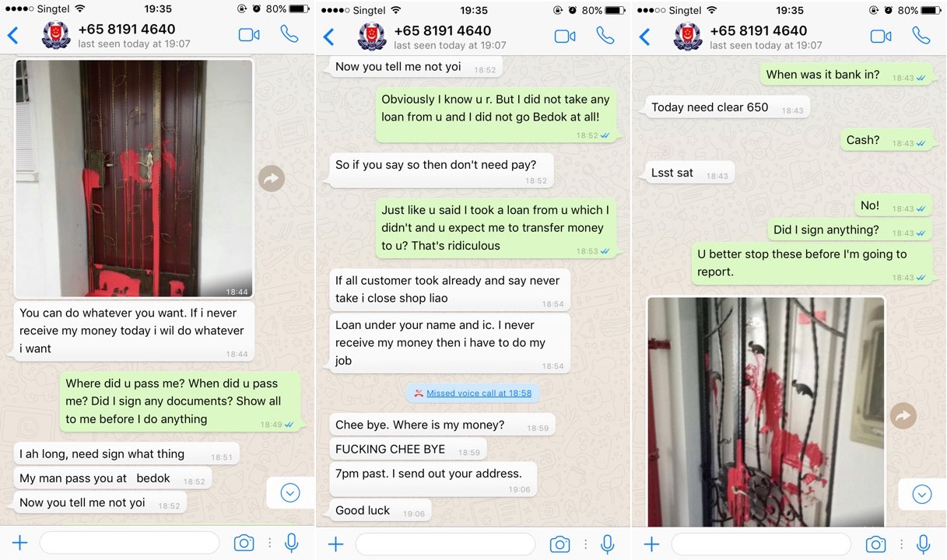This screenshot has height=560, width=947.
Task: View the red-splattered gate photo in the right chat
Action: coord(766,412)
